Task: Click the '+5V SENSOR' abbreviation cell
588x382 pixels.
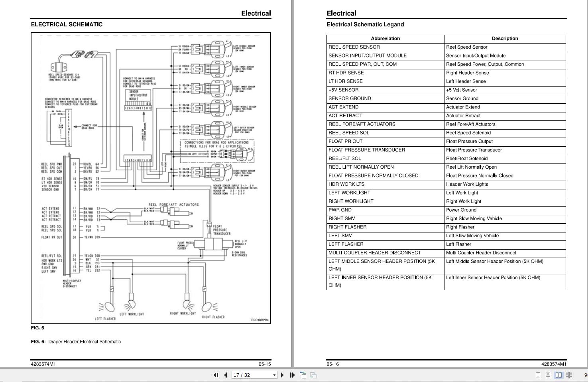Action: (385, 90)
